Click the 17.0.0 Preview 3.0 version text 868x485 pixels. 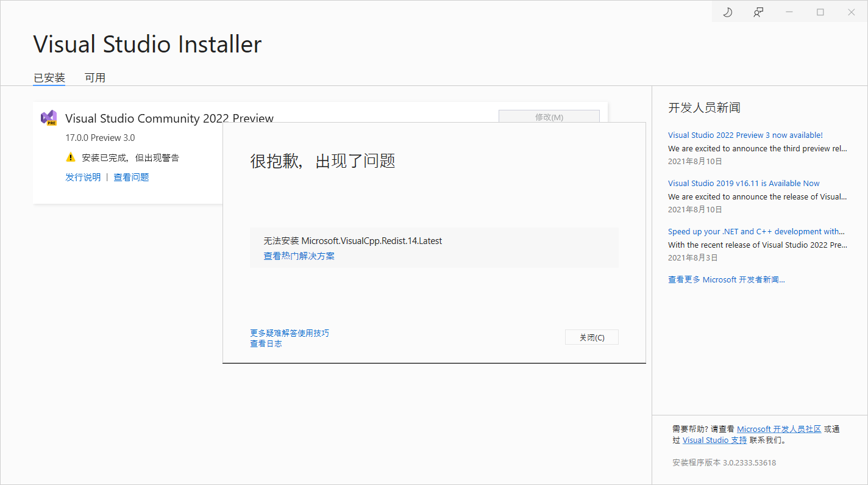point(100,138)
